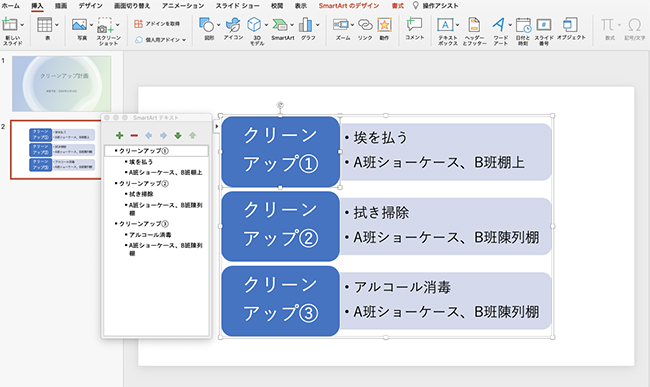
Task: Click the move down green arrow
Action: click(178, 135)
